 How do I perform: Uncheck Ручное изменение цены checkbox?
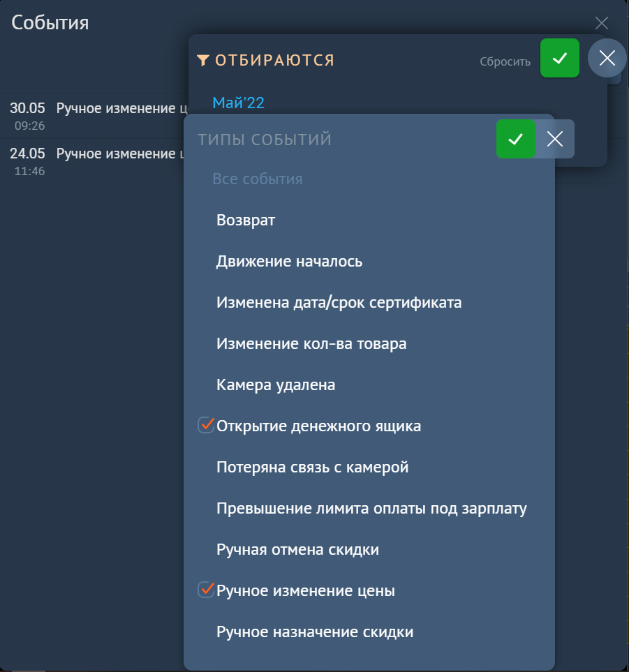tap(206, 590)
